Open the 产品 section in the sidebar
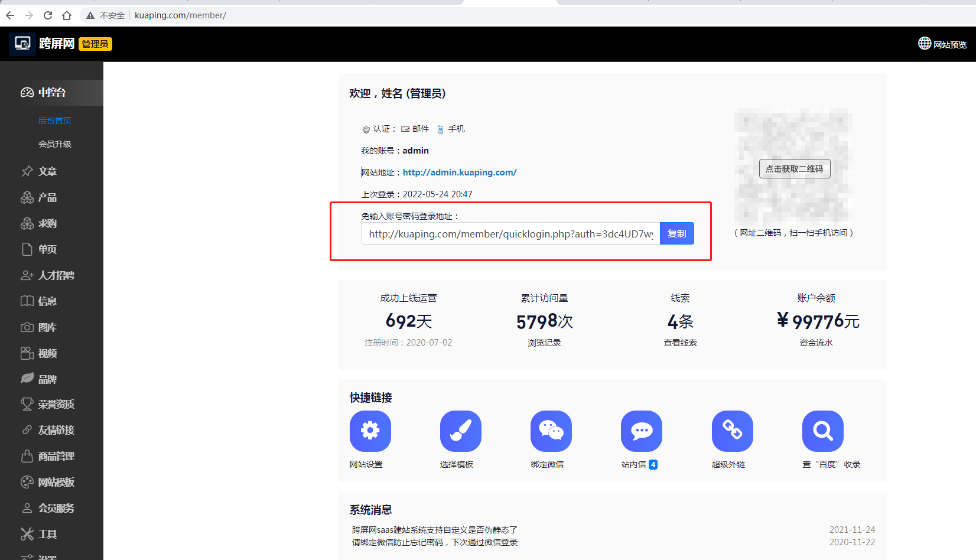Image resolution: width=976 pixels, height=560 pixels. click(x=47, y=197)
